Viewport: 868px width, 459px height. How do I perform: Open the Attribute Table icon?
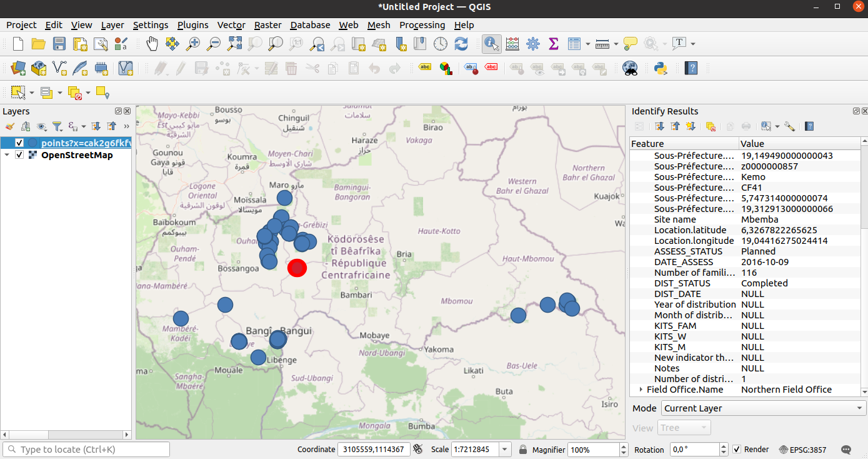pyautogui.click(x=574, y=44)
